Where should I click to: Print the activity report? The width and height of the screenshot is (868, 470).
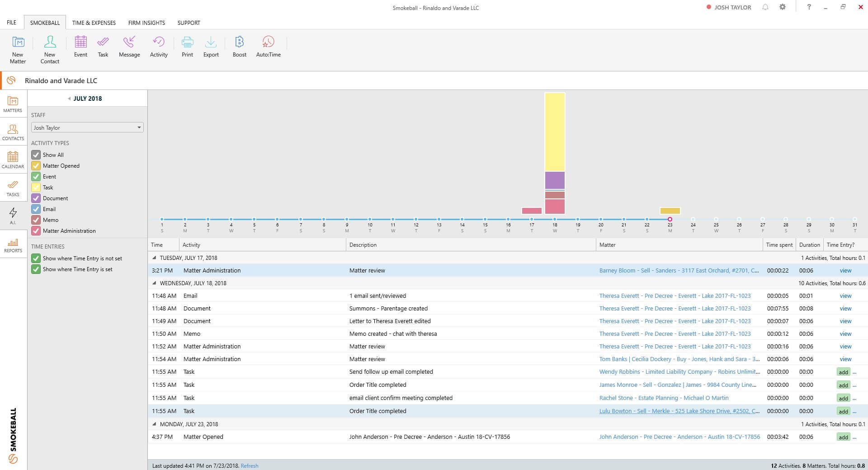coord(187,47)
